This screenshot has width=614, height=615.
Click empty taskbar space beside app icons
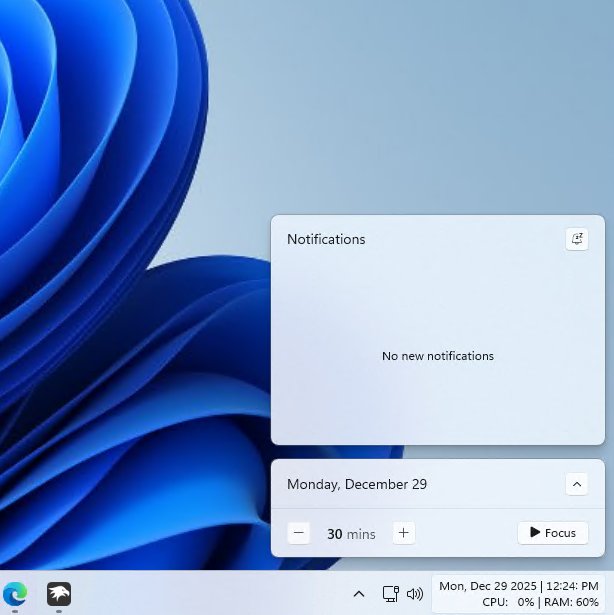(x=200, y=594)
